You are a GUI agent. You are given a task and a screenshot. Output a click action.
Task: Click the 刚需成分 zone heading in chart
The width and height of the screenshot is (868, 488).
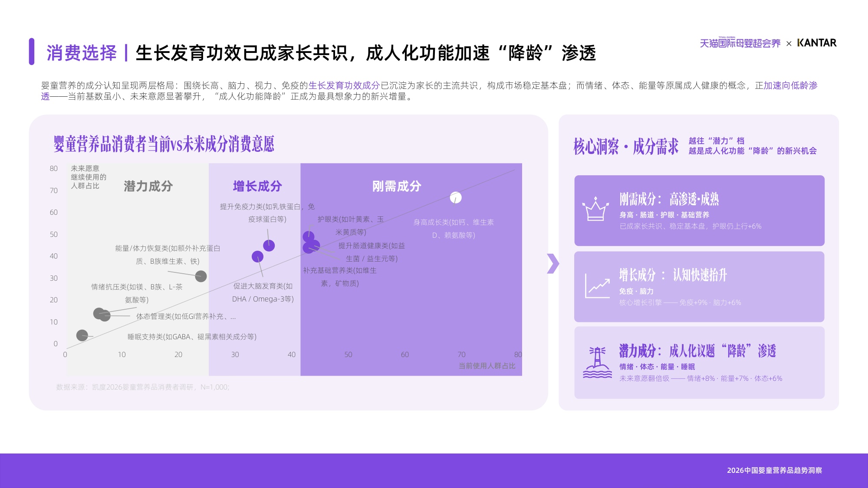point(397,187)
